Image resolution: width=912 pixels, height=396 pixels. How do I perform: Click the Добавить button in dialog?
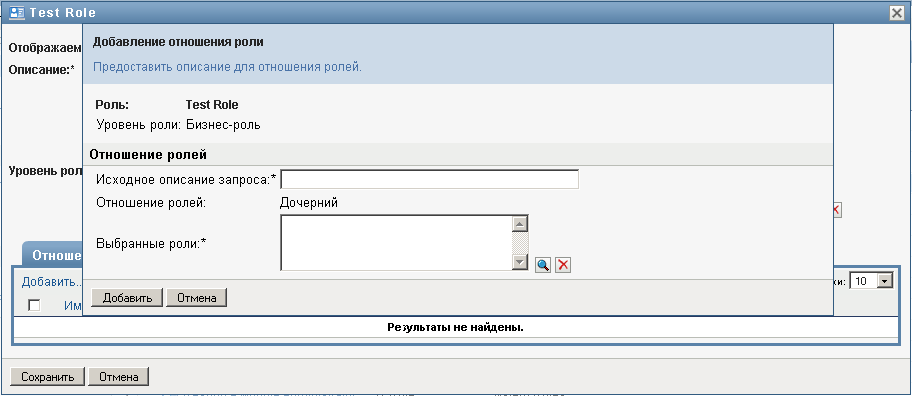click(x=128, y=298)
